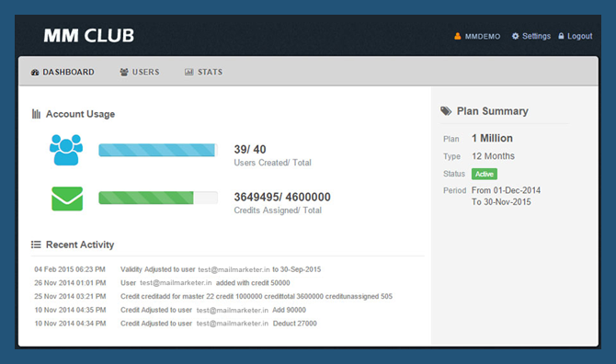The image size is (616, 364).
Task: Click the 04 Feb 2015 06:23 PM timestamp
Action: pyautogui.click(x=70, y=269)
